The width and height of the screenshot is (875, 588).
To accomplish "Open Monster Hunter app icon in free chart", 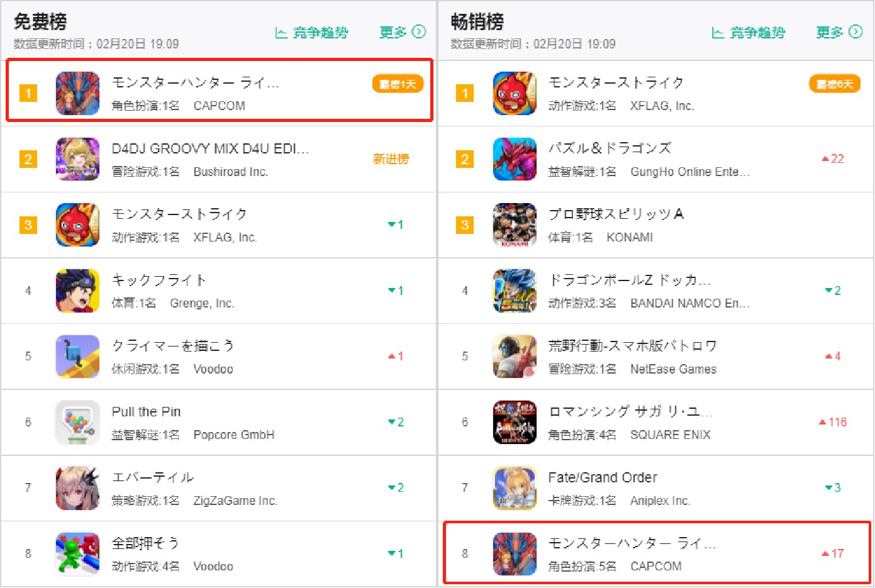I will tap(77, 93).
